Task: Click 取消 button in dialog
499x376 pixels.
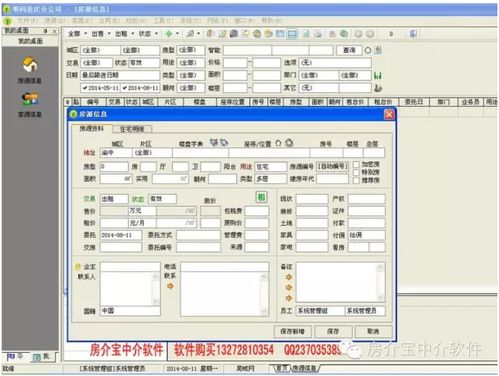Action: click(x=373, y=331)
